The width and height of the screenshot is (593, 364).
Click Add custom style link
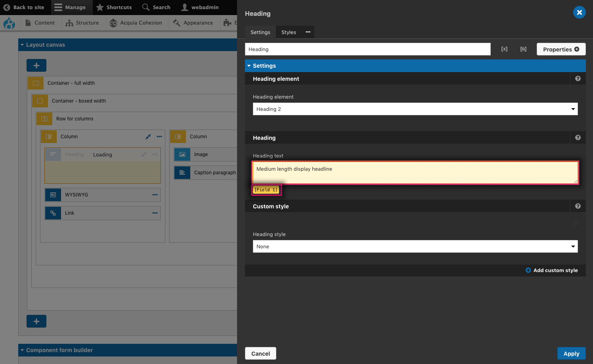551,271
